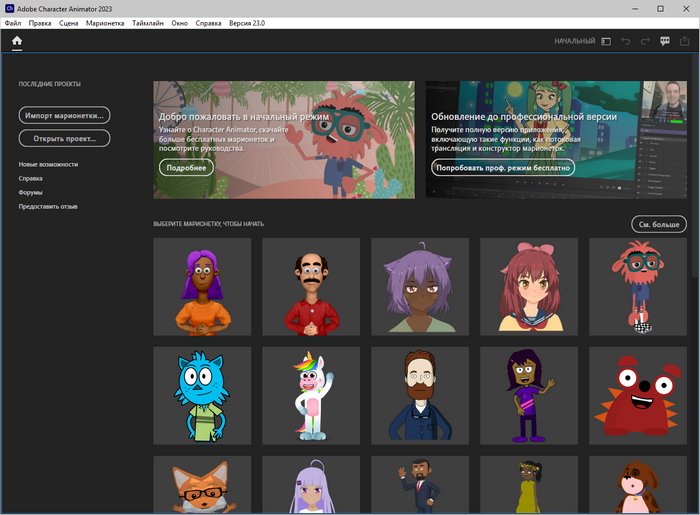Open the Сцена menu
Screen dimensions: 700x515
[68, 23]
